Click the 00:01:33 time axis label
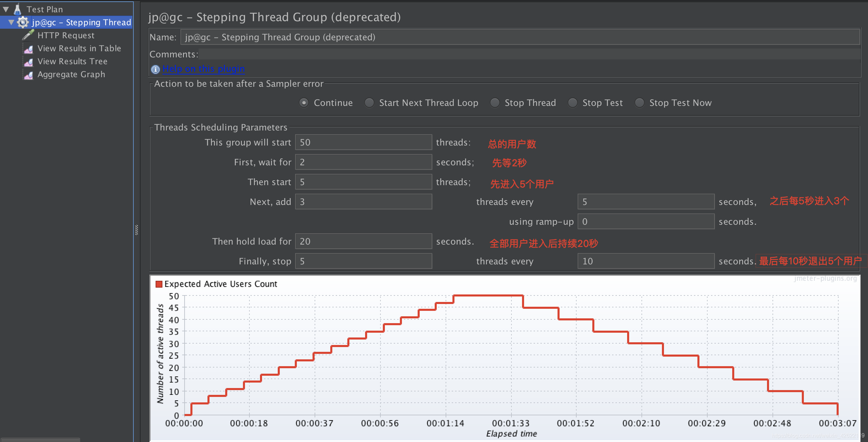 click(x=511, y=423)
